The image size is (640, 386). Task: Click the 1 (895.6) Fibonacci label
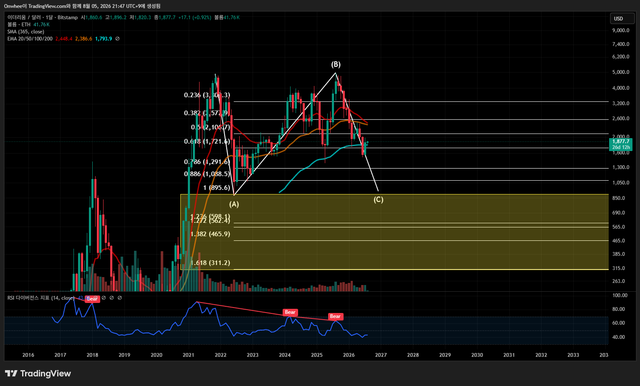(x=217, y=188)
